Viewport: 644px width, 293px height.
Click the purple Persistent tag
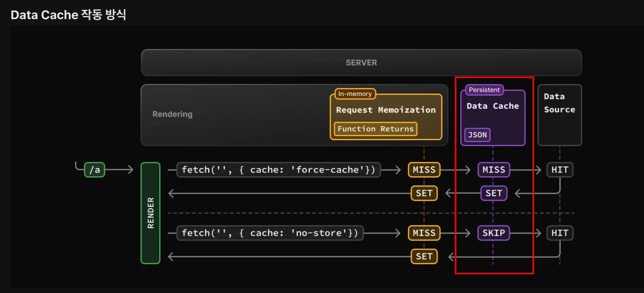484,90
